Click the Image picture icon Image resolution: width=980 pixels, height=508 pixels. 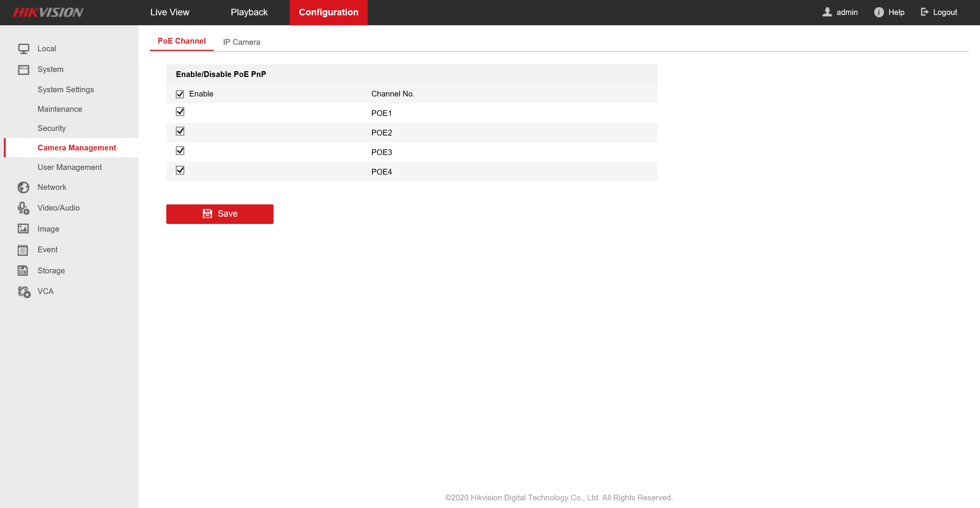tap(23, 229)
